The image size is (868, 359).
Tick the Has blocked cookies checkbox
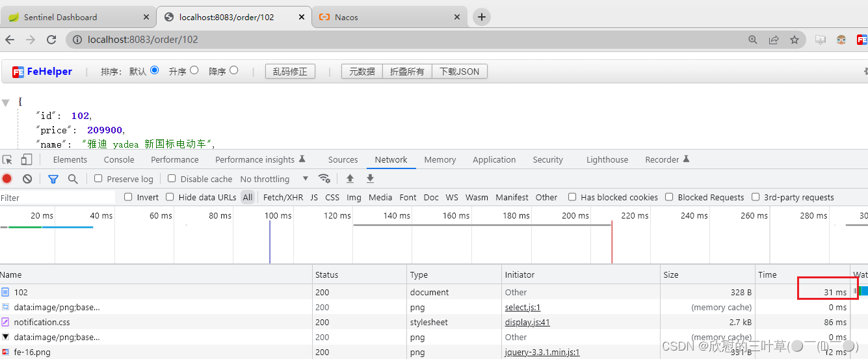pos(572,197)
